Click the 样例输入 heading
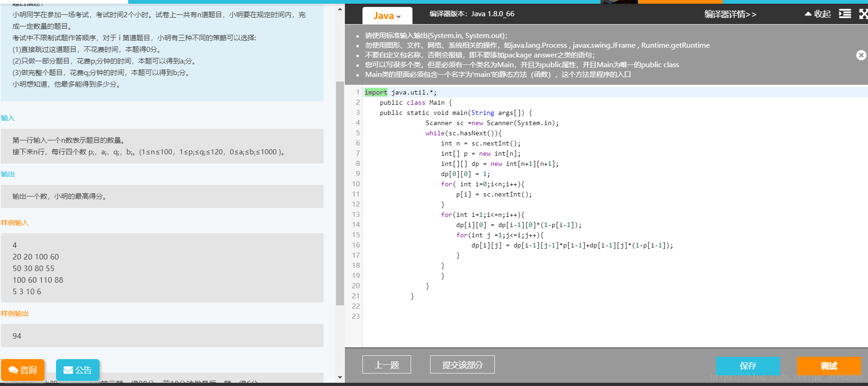868x386 pixels. 15,223
